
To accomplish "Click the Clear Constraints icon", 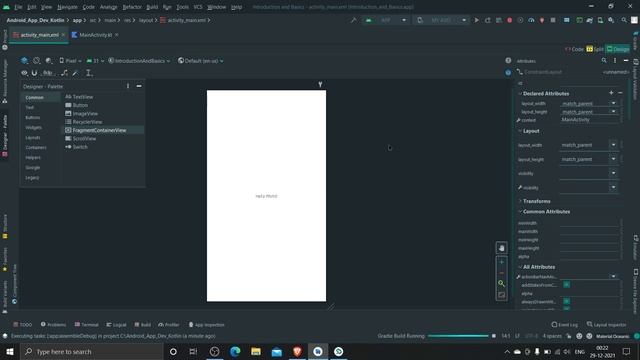I will point(64,73).
